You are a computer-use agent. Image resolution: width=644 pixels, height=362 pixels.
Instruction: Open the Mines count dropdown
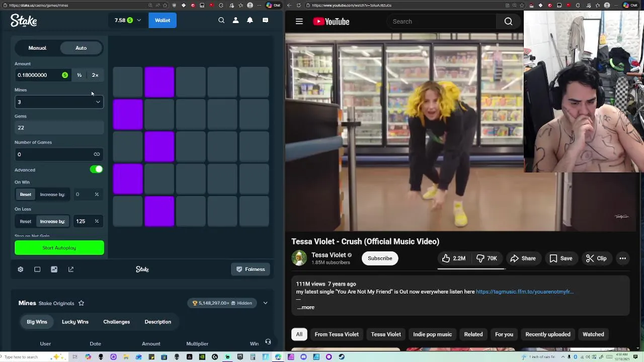click(59, 102)
